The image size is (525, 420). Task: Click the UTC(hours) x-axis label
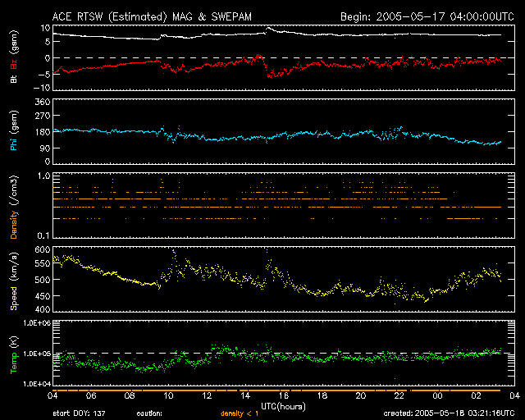point(283,405)
